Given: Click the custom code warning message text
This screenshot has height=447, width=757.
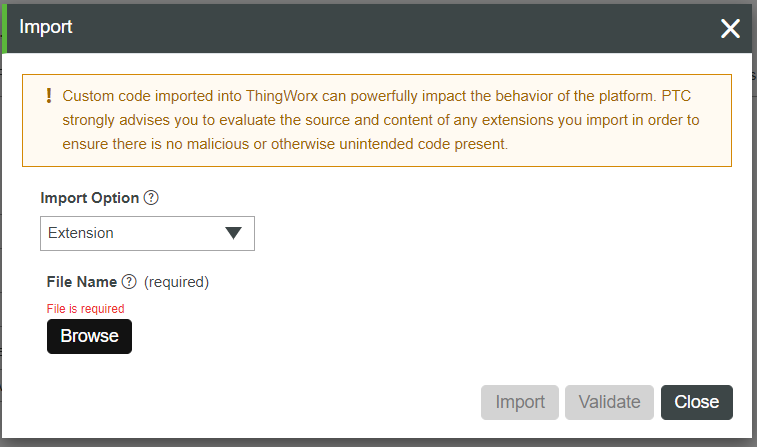Looking at the screenshot, I should [380, 96].
